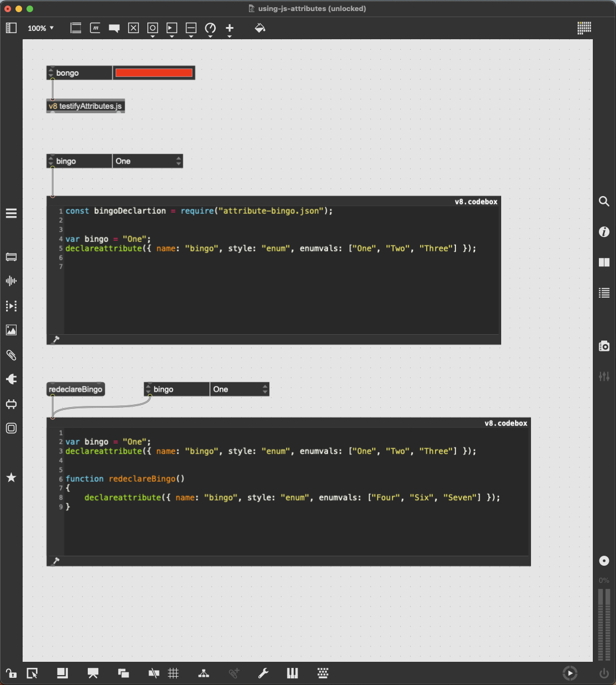This screenshot has height=685, width=616.
Task: Open the Vizzie modules icon in sidebar
Action: tap(11, 404)
